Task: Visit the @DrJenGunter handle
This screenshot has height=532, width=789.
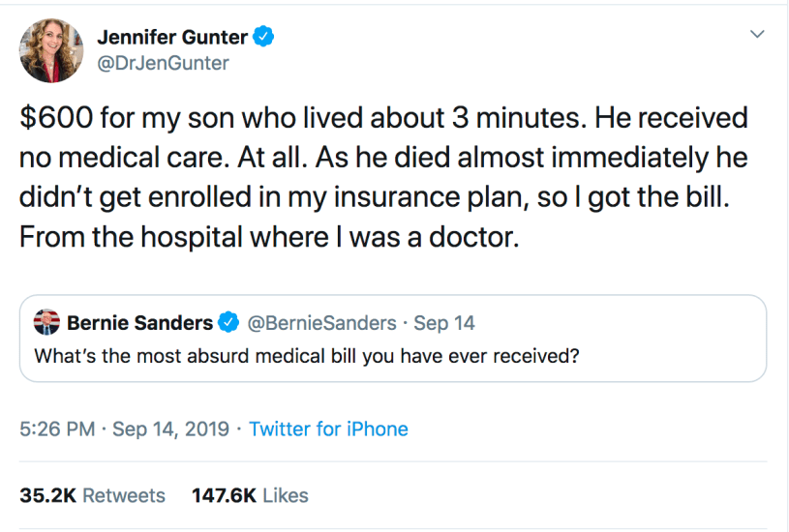Action: (163, 64)
